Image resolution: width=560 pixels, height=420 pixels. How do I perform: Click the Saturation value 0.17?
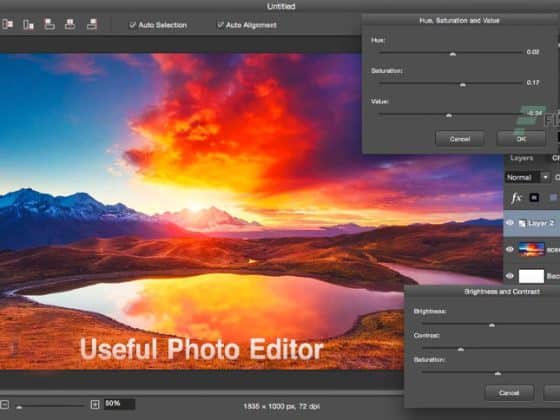pyautogui.click(x=532, y=83)
